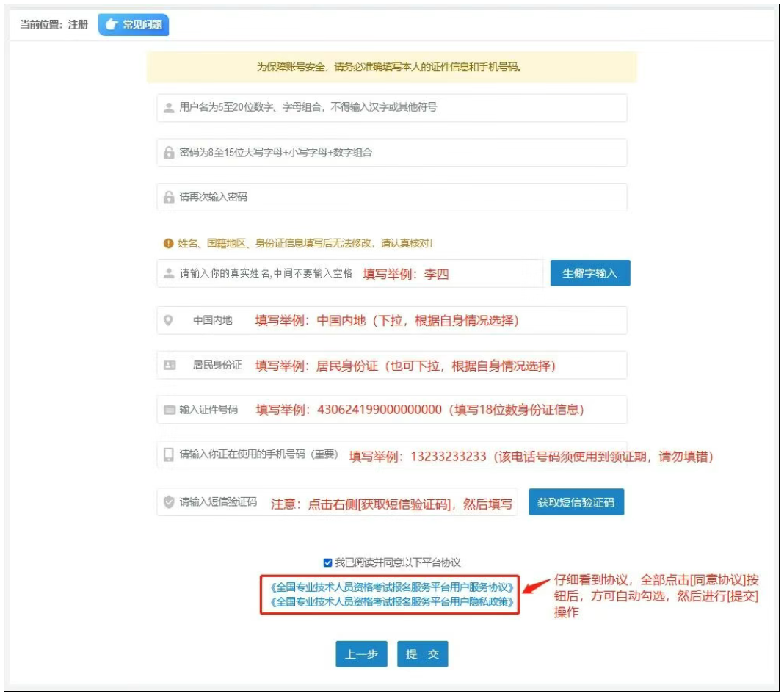
Task: Click the SMS verification code field
Action: pyautogui.click(x=337, y=502)
